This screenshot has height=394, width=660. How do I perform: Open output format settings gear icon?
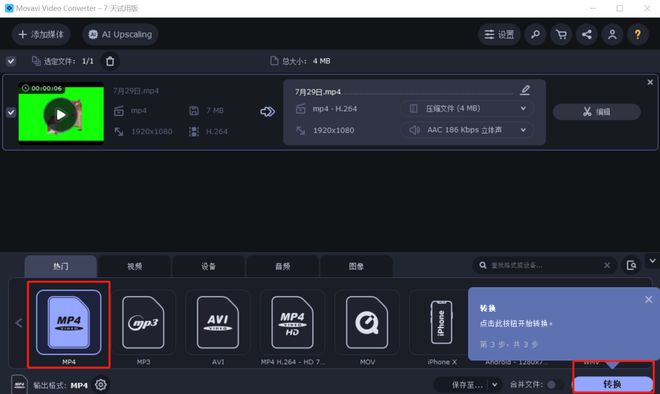pos(101,385)
